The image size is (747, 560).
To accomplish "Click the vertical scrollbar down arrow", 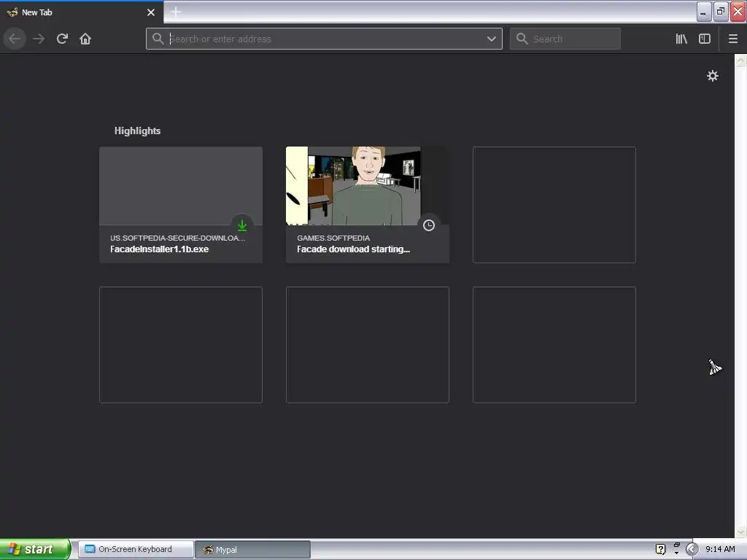I will [740, 532].
